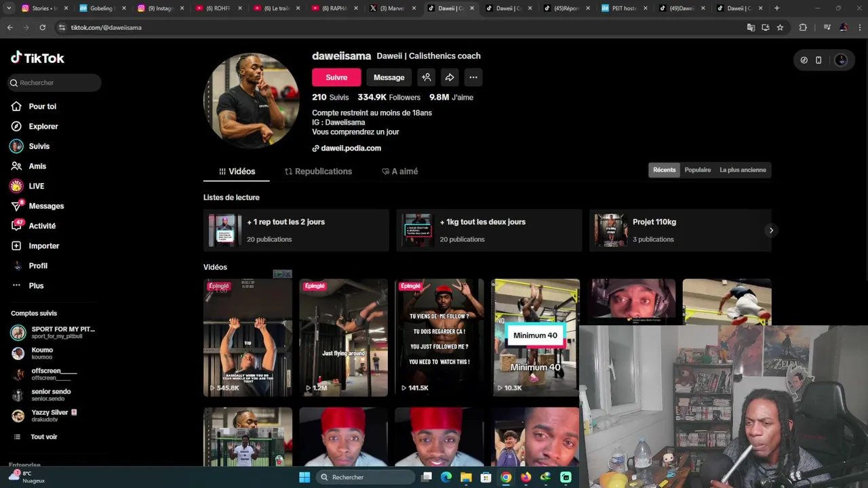Click the translate page icon in address bar
The width and height of the screenshot is (868, 488).
[751, 27]
